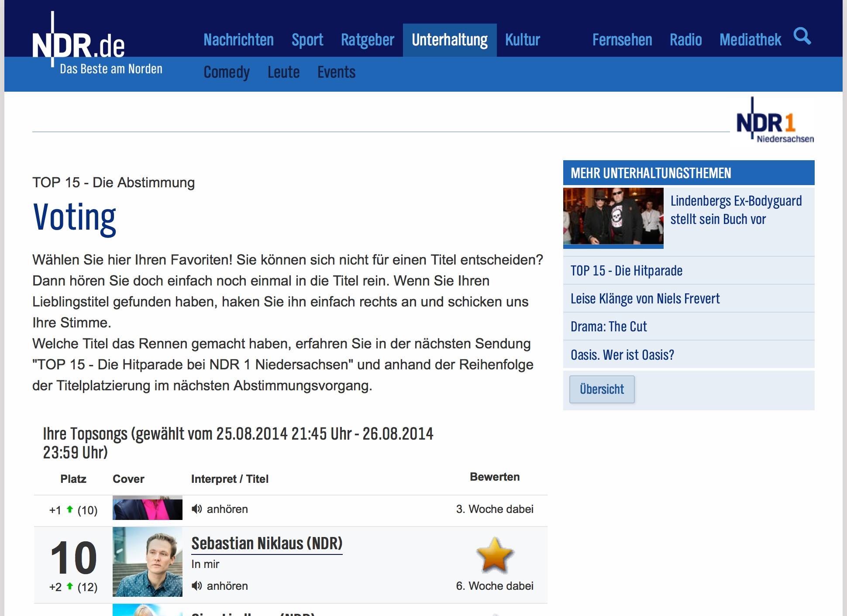Open TOP 15 - Die Hitparade link
Image resolution: width=847 pixels, height=616 pixels.
[x=627, y=271]
